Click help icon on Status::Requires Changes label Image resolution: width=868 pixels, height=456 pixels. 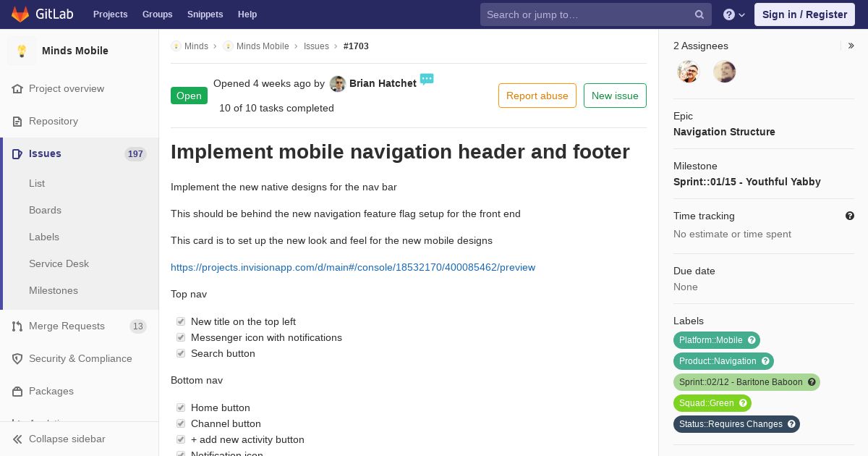tap(791, 424)
